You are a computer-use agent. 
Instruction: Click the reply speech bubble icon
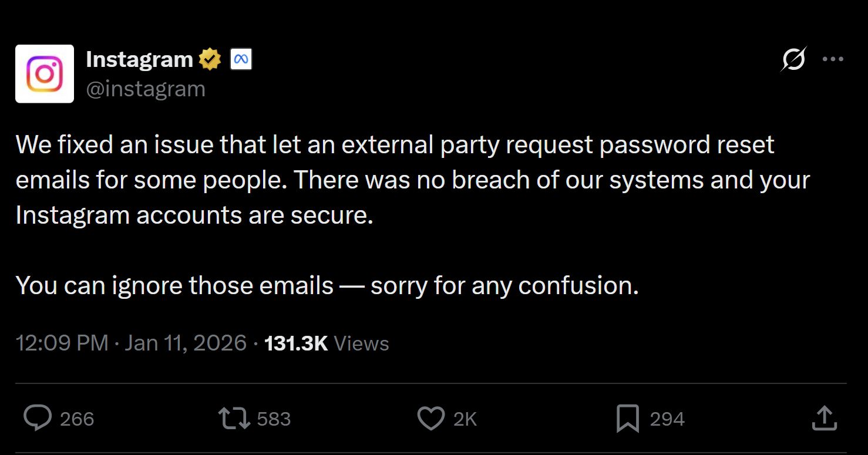(38, 419)
